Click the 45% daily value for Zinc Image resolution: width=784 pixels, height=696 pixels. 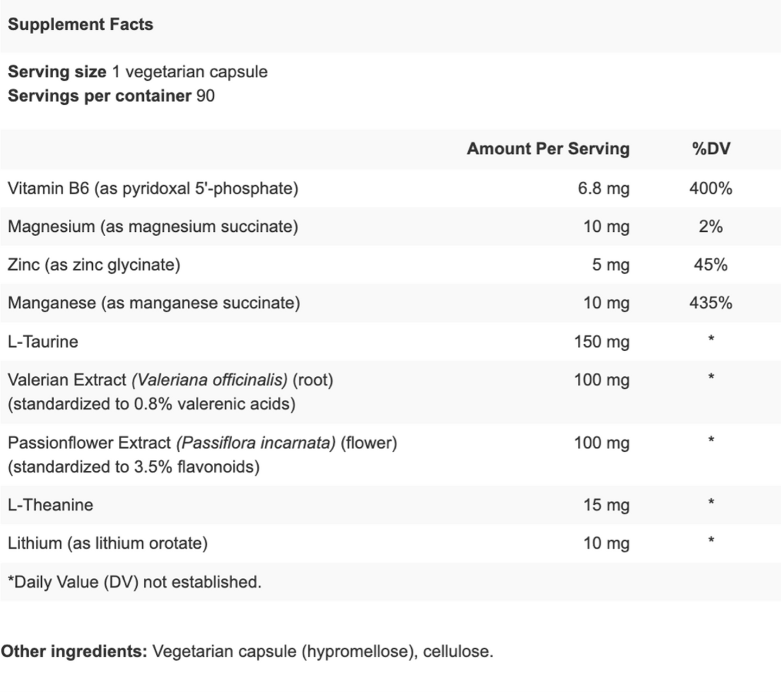pos(711,264)
